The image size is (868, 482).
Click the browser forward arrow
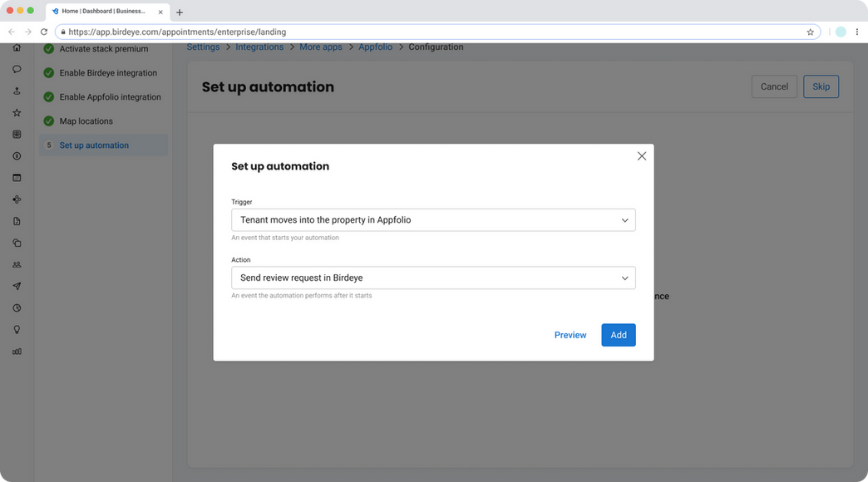click(x=27, y=32)
